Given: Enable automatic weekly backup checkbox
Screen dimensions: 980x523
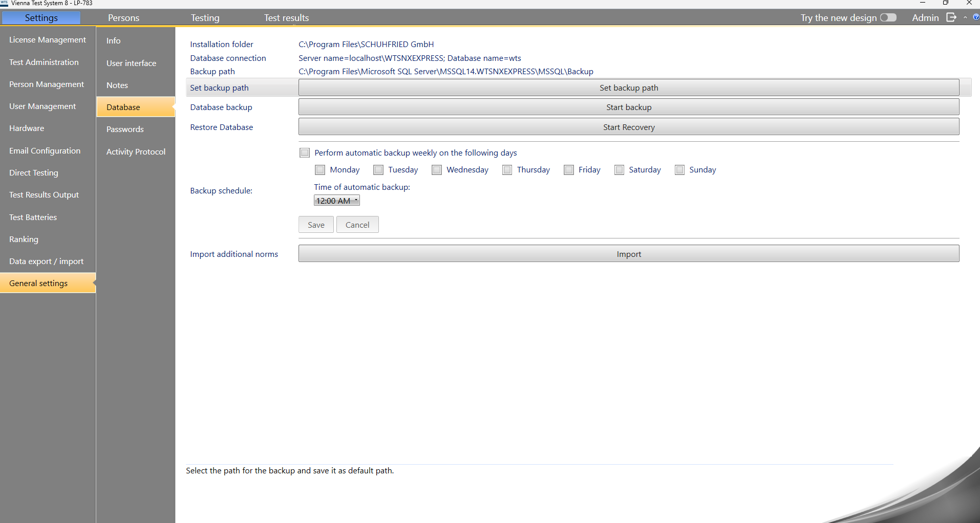Looking at the screenshot, I should 305,153.
